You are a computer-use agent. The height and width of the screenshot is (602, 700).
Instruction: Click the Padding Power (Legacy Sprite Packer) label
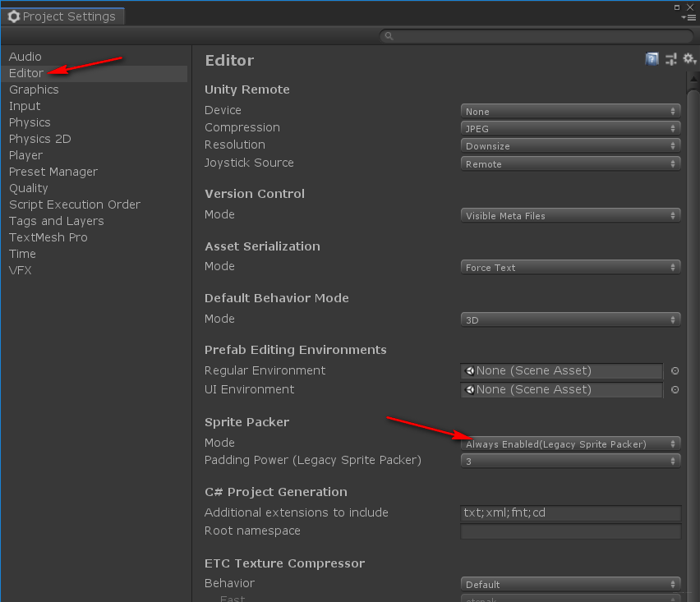click(313, 460)
